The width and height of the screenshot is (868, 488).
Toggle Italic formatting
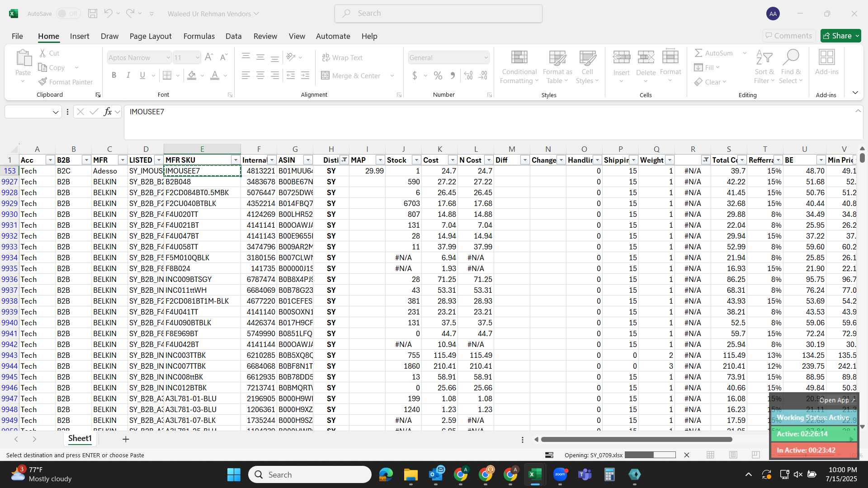click(x=128, y=75)
